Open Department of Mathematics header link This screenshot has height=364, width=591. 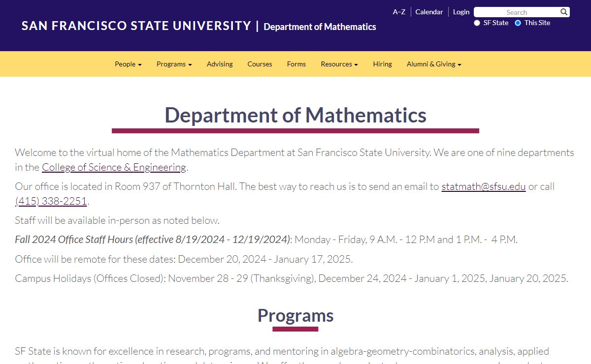point(320,27)
